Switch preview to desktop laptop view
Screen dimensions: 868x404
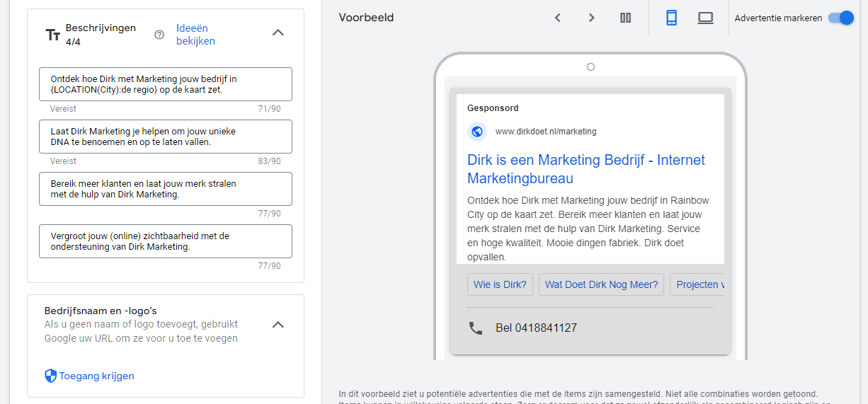705,18
